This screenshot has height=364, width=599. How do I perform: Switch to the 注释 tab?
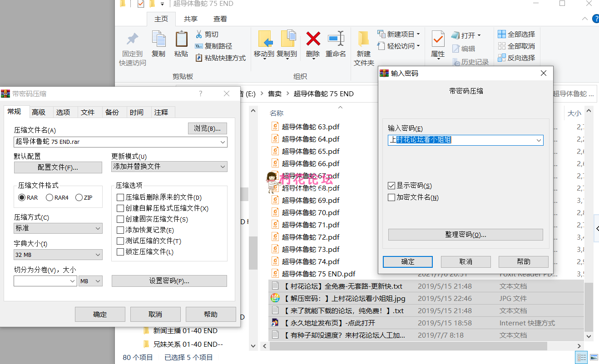point(161,112)
